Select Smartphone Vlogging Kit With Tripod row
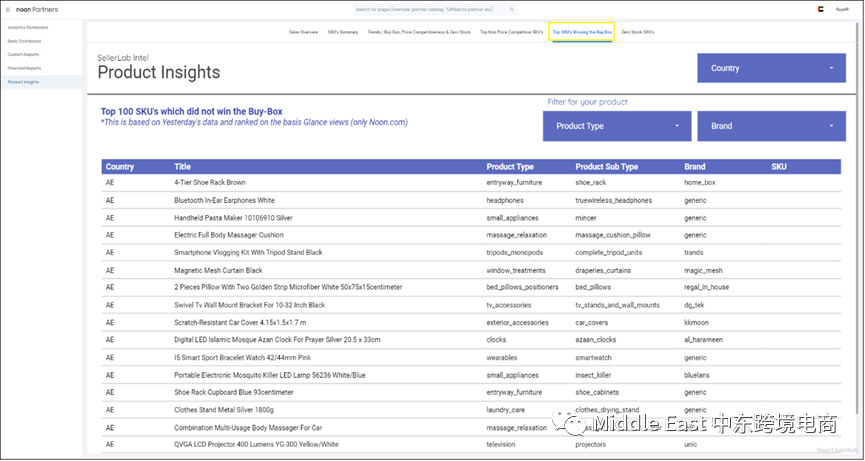Screen dimensions: 865x461 coord(471,253)
